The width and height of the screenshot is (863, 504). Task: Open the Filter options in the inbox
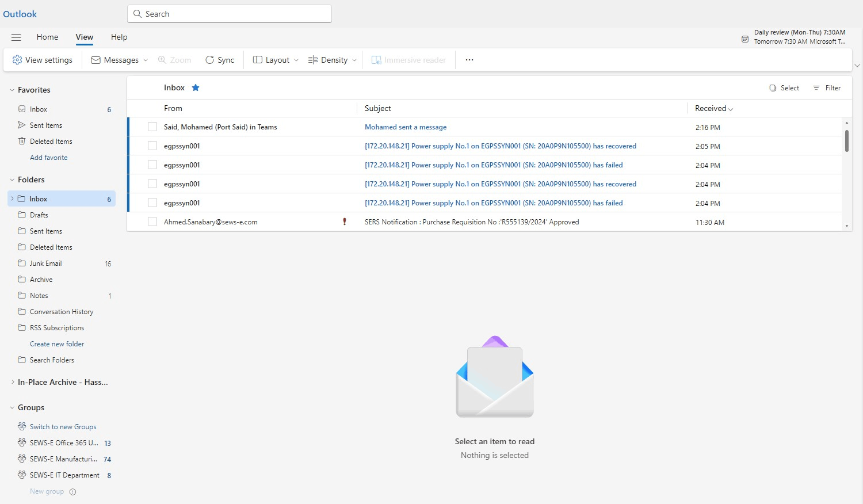(827, 87)
